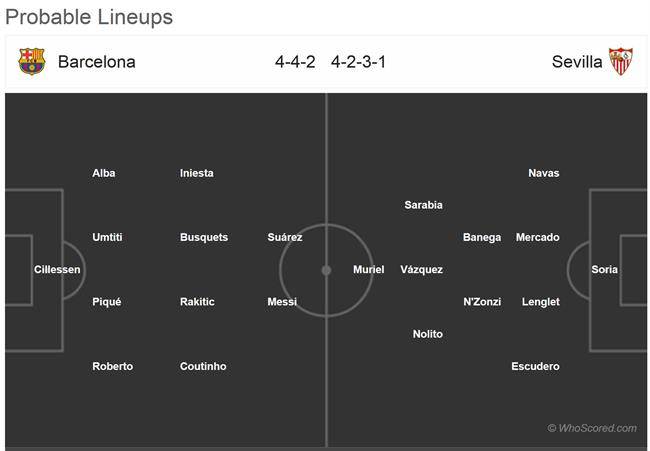
Task: Select Suárez in the Barcelona attack
Action: tap(285, 237)
